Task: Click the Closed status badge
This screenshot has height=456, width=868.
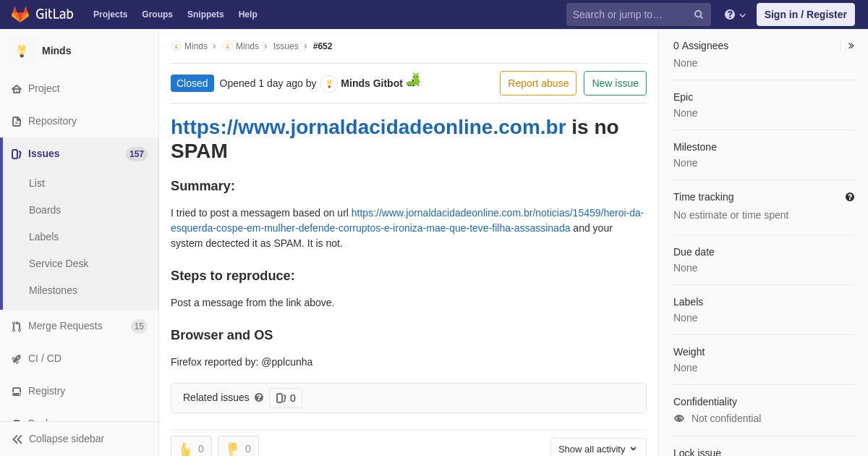Action: (x=192, y=83)
